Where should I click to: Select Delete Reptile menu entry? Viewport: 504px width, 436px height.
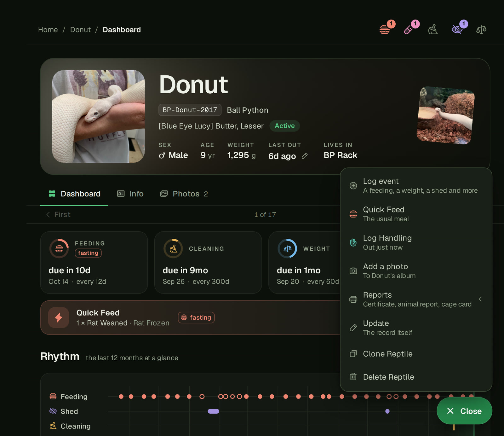pyautogui.click(x=416, y=377)
